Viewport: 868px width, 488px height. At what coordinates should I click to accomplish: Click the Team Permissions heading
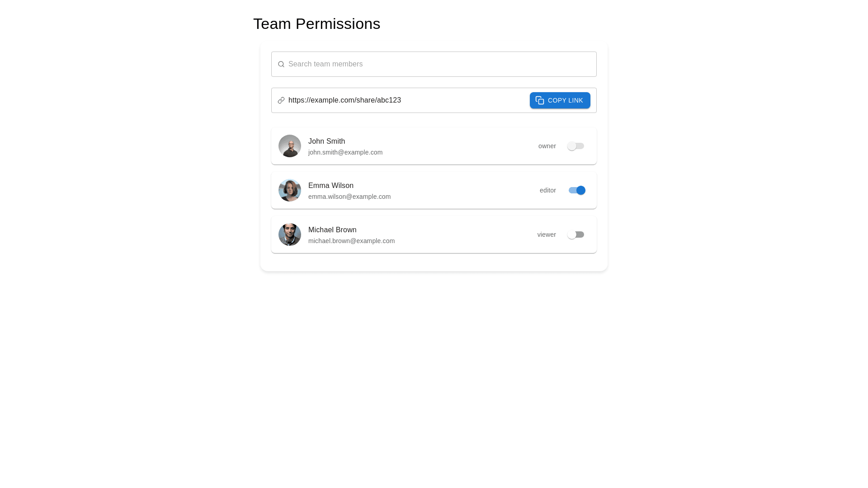[316, 24]
